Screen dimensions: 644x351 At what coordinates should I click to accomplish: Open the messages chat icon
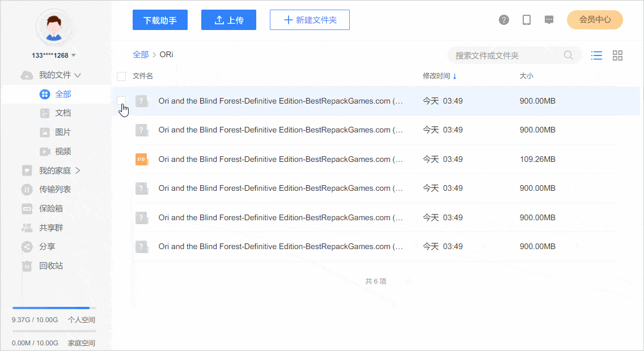pyautogui.click(x=549, y=20)
